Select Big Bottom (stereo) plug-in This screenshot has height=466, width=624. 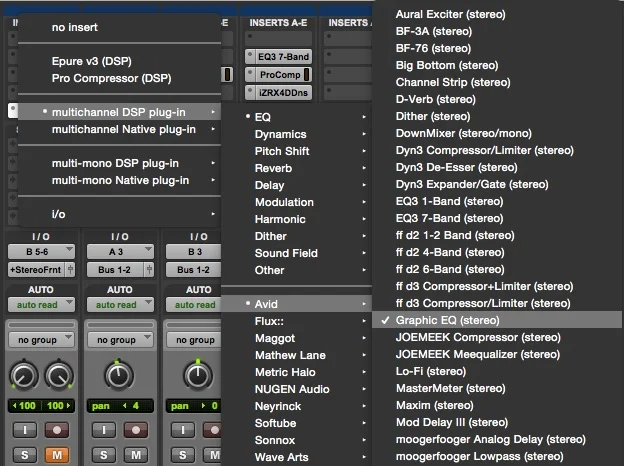click(x=497, y=65)
